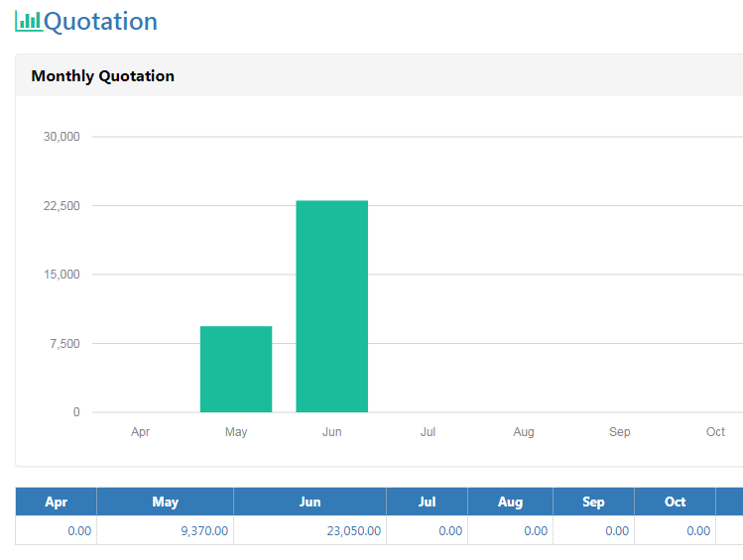Click the Jun bar in chart

click(x=331, y=306)
